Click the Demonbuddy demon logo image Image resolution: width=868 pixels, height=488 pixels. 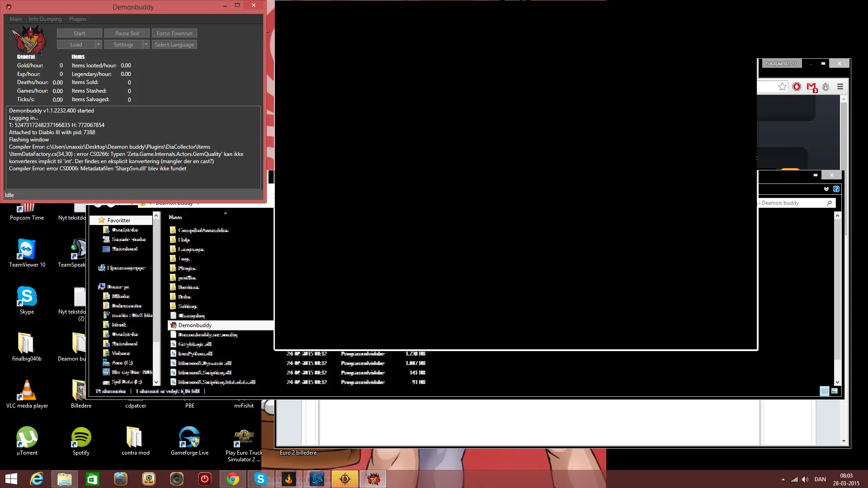28,39
